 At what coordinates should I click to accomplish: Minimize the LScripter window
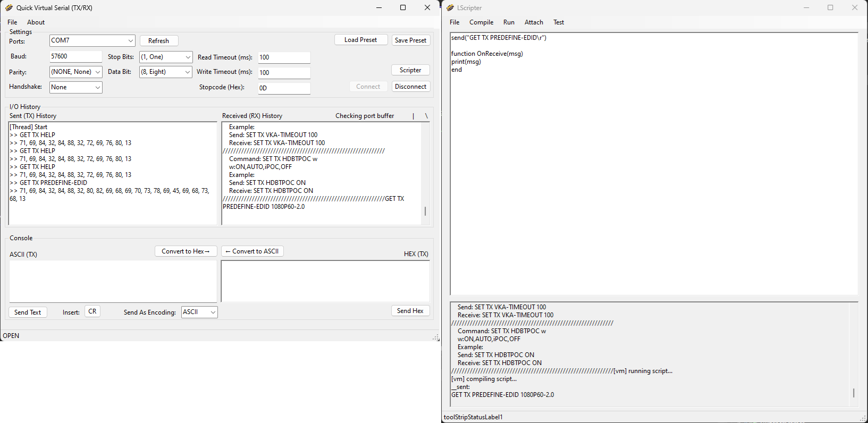(x=806, y=7)
